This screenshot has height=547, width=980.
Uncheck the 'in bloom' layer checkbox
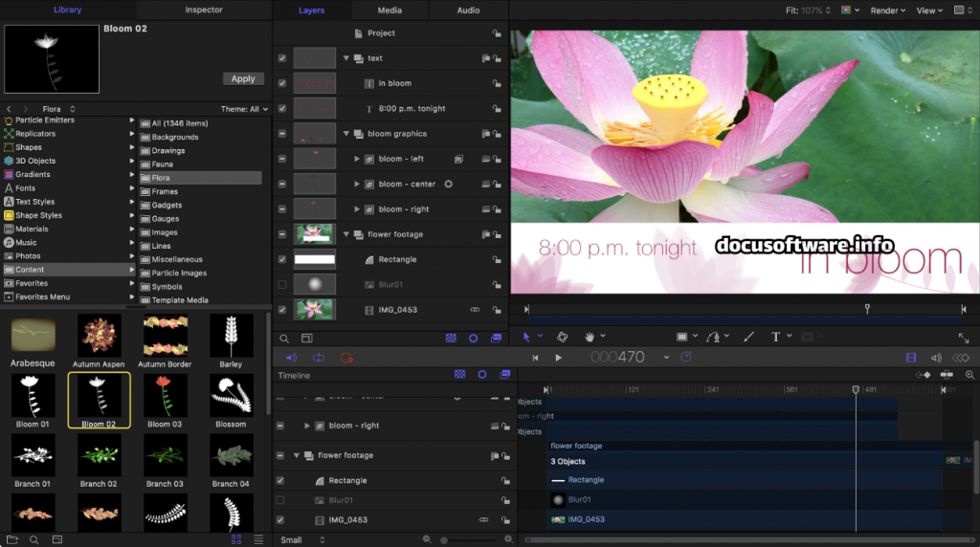pyautogui.click(x=281, y=83)
